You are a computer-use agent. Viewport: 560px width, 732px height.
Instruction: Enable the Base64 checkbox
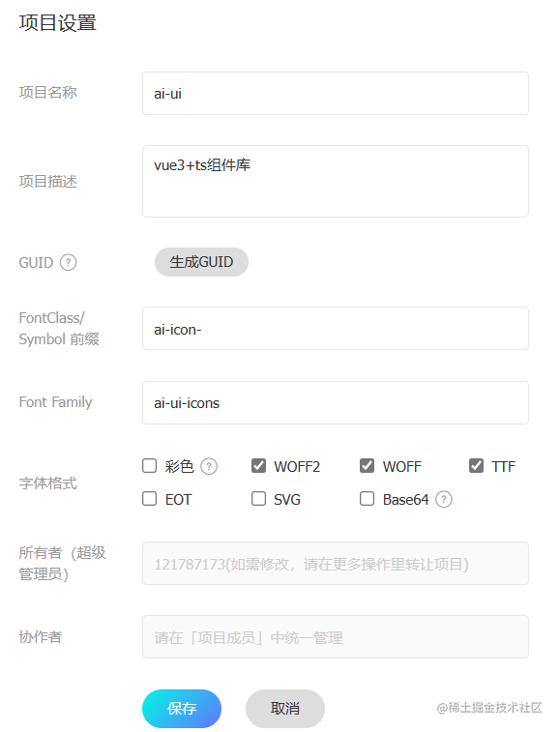(x=368, y=499)
